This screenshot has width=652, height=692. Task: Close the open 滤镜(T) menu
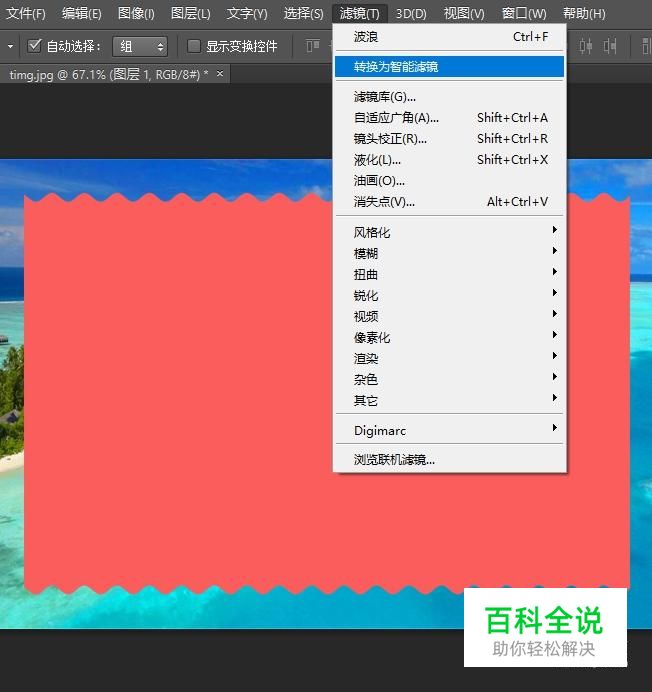(x=359, y=14)
